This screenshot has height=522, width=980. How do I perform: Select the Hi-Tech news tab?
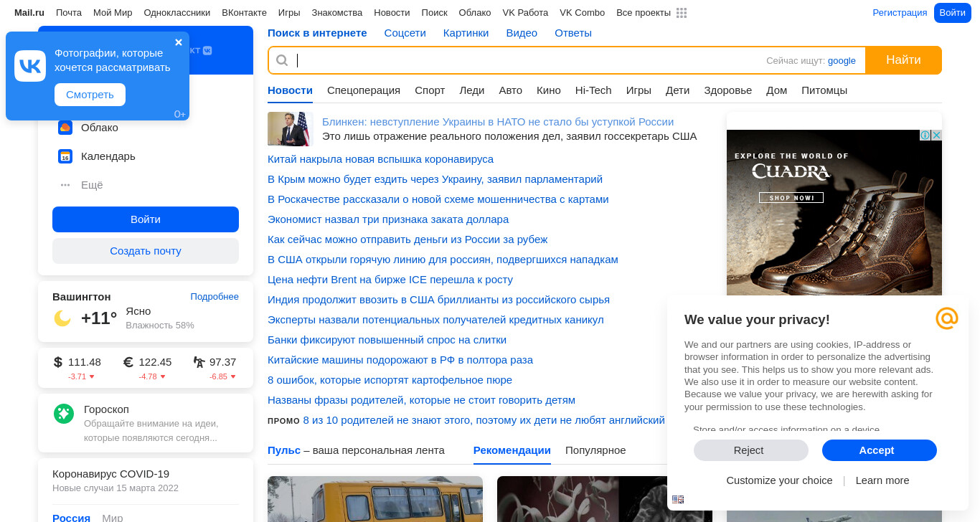593,90
